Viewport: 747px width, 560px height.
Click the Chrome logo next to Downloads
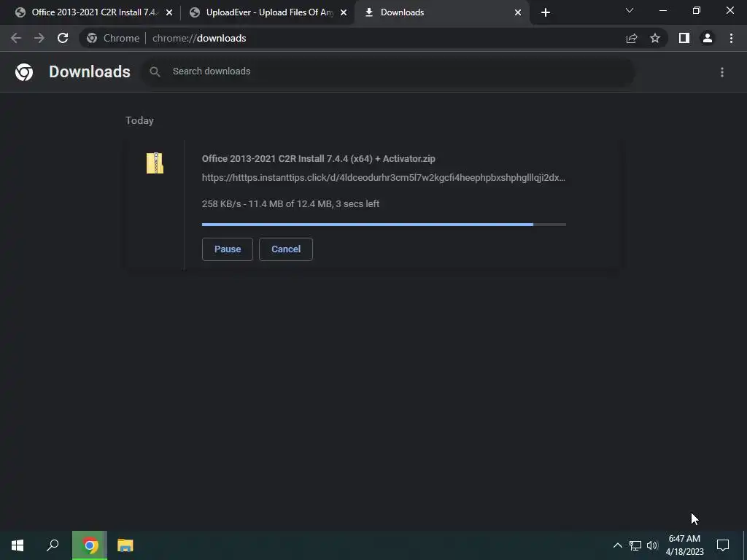[x=24, y=72]
